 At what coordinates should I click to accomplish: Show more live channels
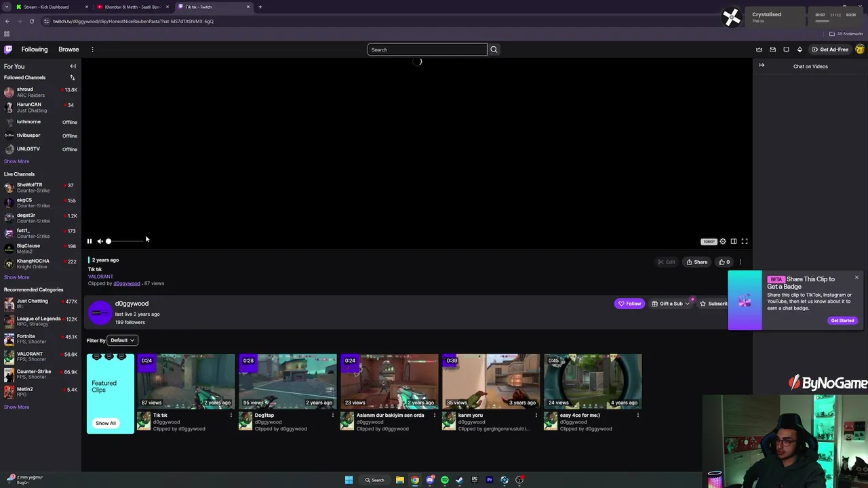(x=17, y=277)
